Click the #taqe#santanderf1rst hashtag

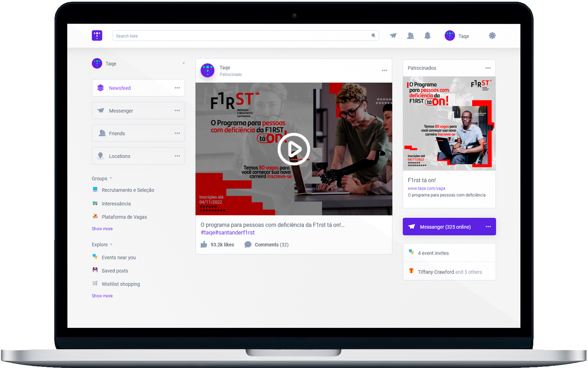coord(228,232)
